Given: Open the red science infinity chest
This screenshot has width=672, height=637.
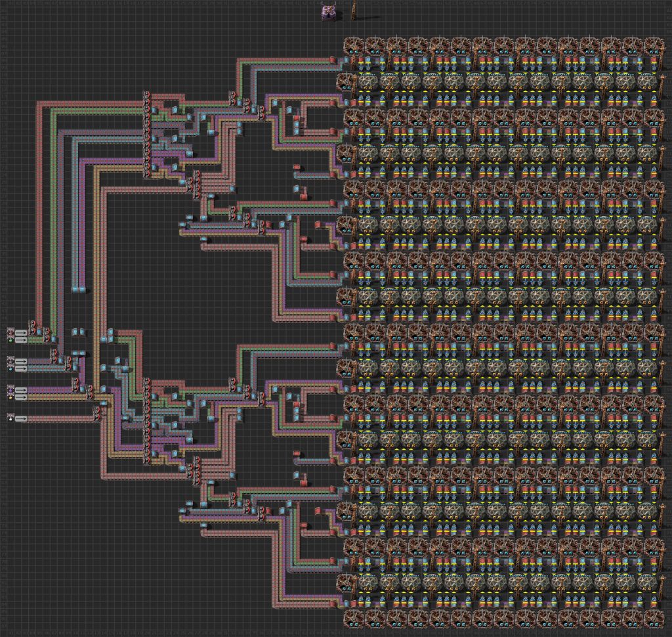Looking at the screenshot, I should [10, 332].
